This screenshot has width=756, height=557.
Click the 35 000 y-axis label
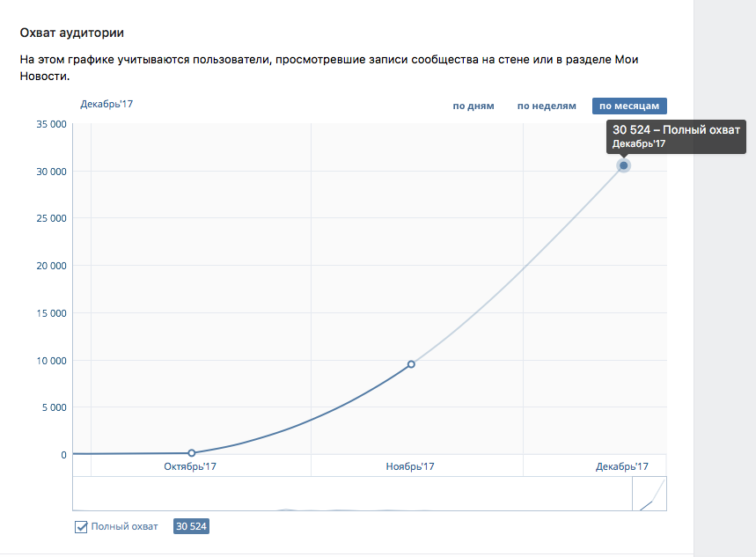pos(52,124)
